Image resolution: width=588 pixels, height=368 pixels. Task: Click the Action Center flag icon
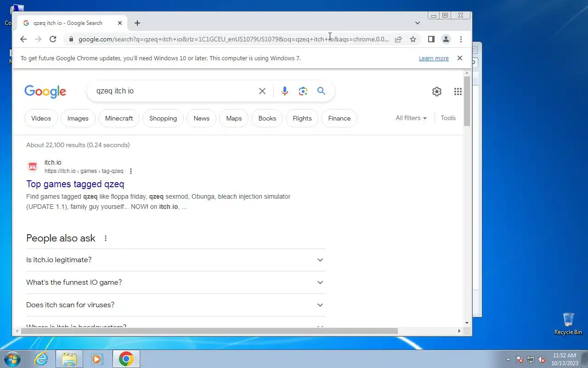pos(520,359)
